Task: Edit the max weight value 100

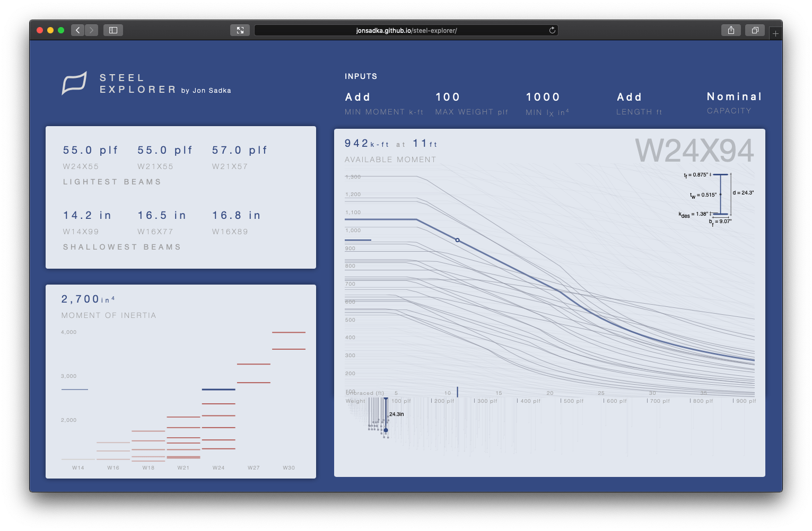Action: 448,97
